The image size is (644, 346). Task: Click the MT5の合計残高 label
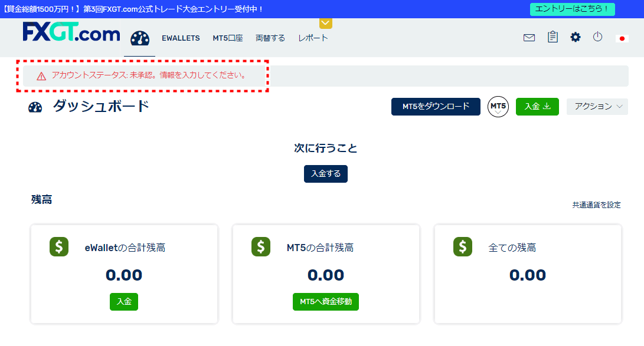(x=320, y=248)
